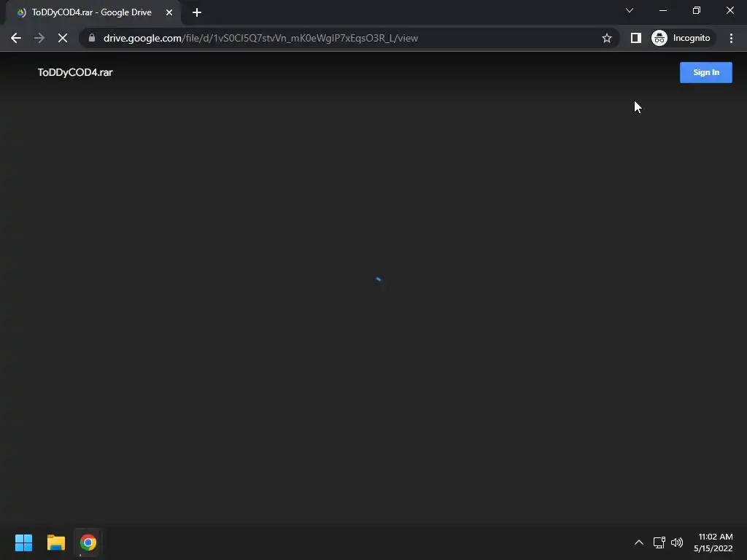Stop loading the page
This screenshot has height=560, width=747.
point(63,38)
